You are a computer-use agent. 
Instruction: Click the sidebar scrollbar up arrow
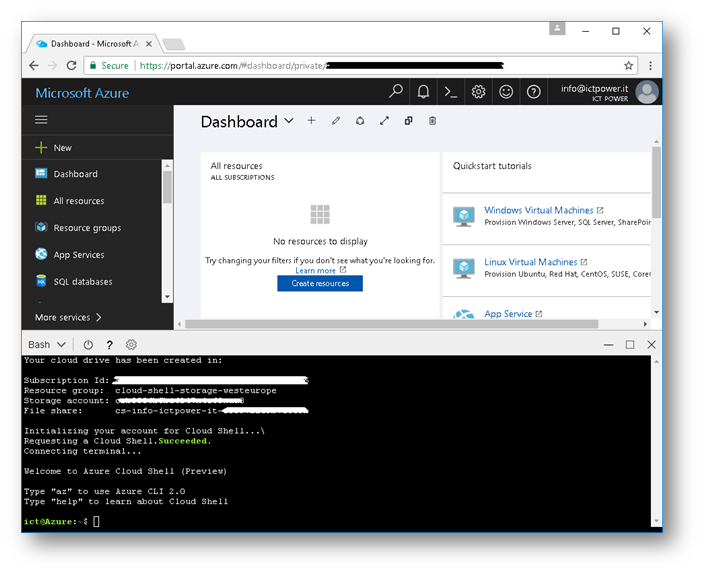(x=167, y=165)
